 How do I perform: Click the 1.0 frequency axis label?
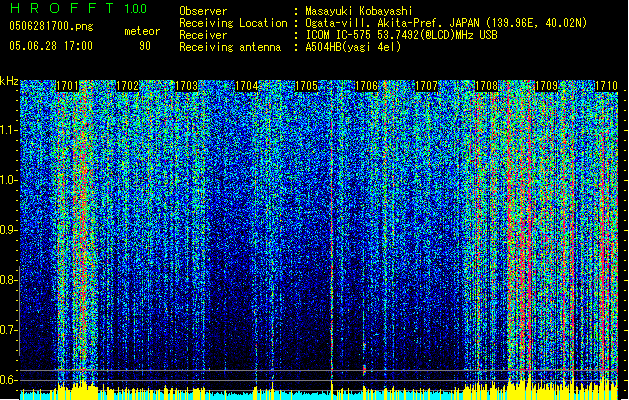(9, 180)
